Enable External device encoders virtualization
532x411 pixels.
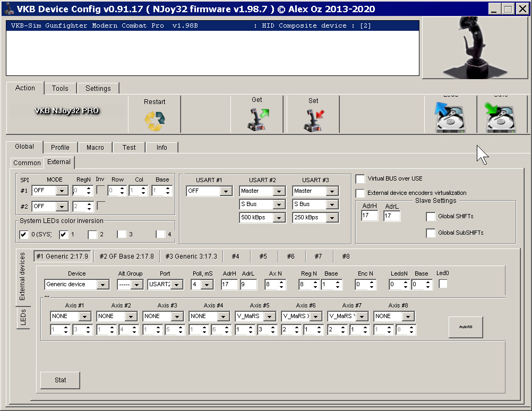[x=360, y=193]
